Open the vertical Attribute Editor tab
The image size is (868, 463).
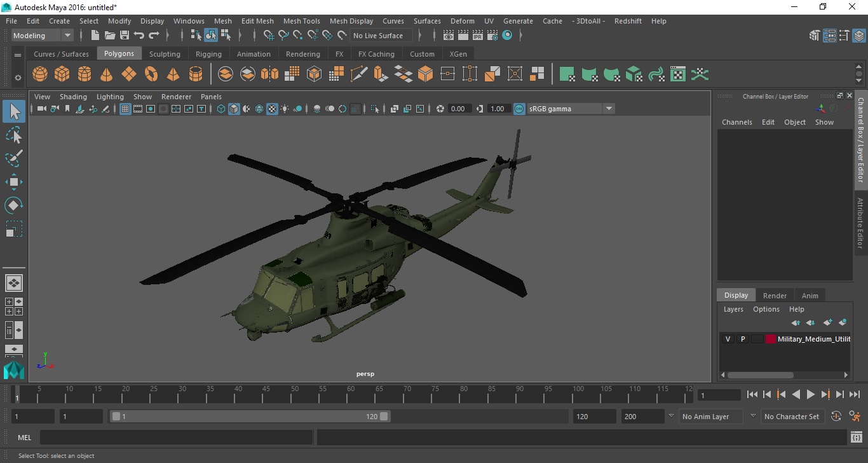click(x=860, y=223)
